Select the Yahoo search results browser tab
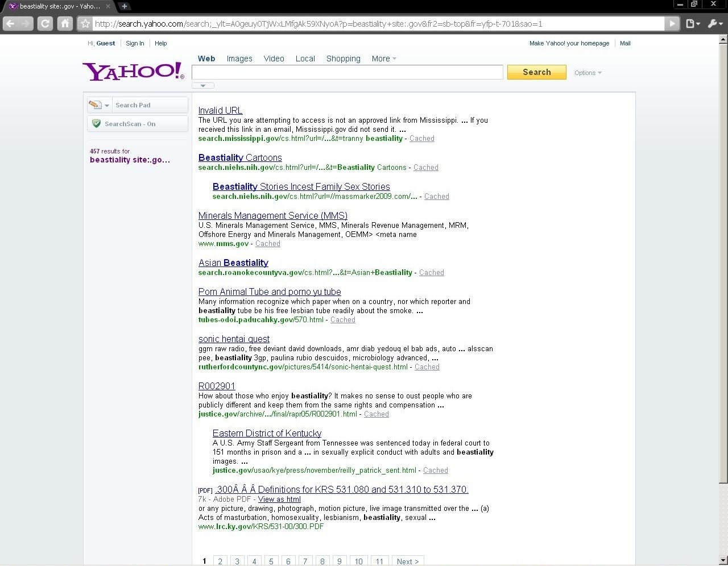 coord(60,6)
